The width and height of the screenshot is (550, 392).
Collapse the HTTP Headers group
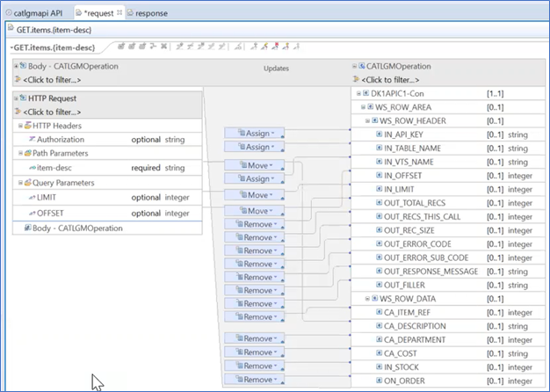(x=20, y=126)
